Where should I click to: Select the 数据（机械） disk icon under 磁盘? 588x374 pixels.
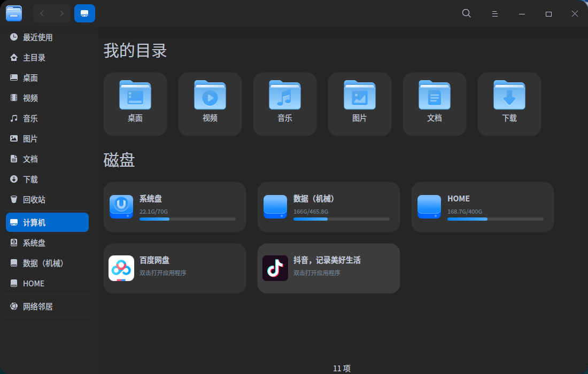point(275,206)
